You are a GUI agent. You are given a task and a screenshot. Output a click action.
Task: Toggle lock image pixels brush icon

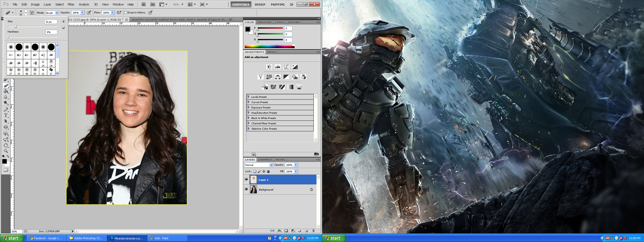(x=259, y=171)
